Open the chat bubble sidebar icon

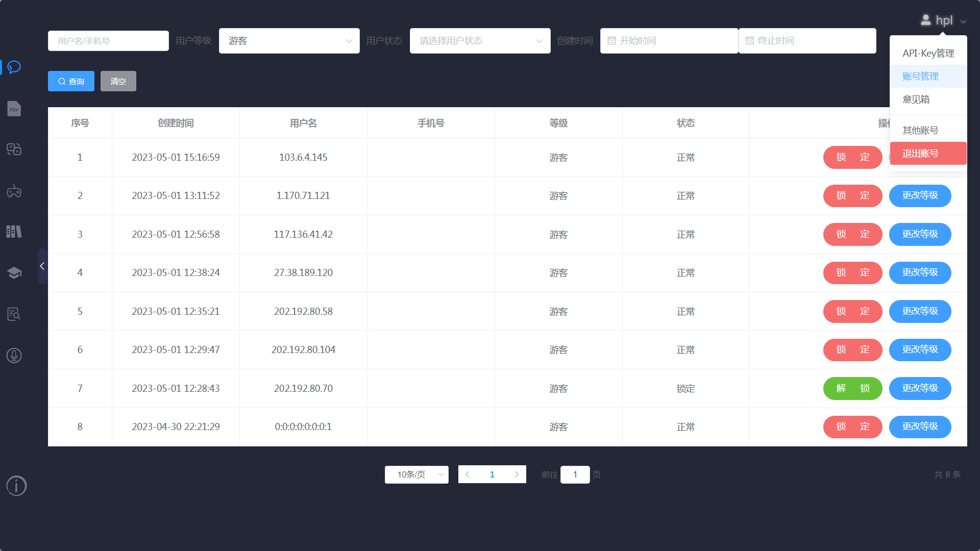[14, 67]
